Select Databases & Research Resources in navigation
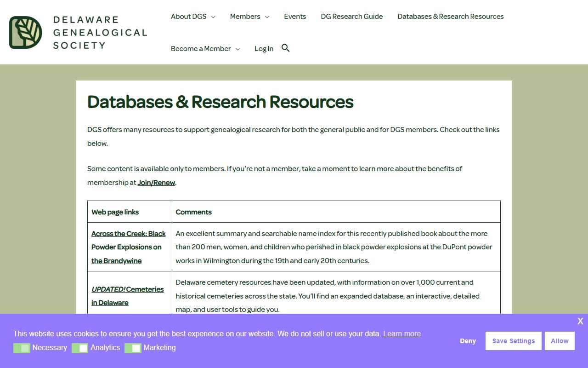The image size is (588, 368). [x=451, y=17]
